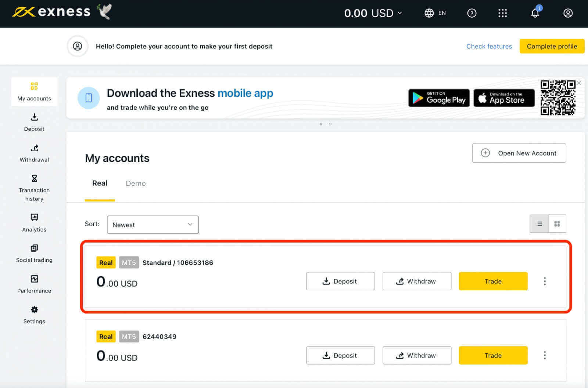Expand the Sort Newest dropdown

(x=153, y=225)
